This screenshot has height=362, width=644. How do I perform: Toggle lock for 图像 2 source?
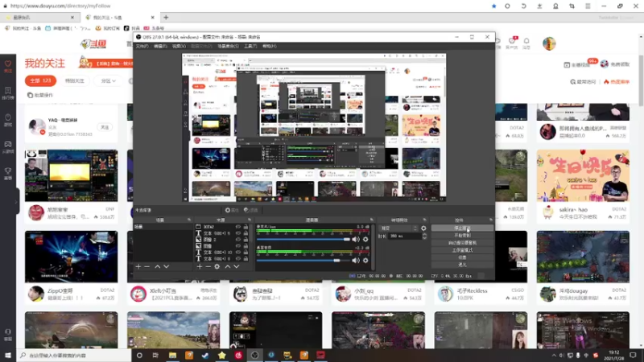[x=246, y=239]
